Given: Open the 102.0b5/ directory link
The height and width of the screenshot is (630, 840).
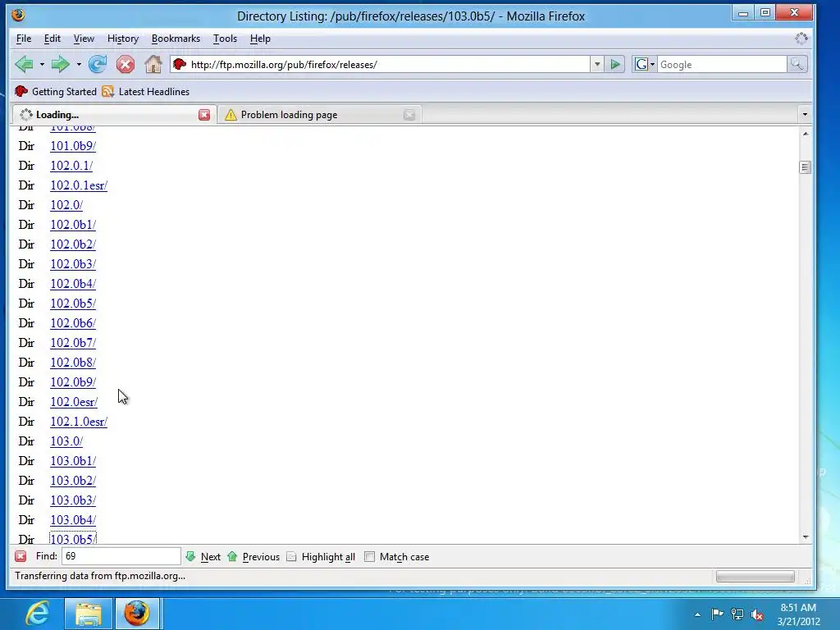Looking at the screenshot, I should (73, 304).
